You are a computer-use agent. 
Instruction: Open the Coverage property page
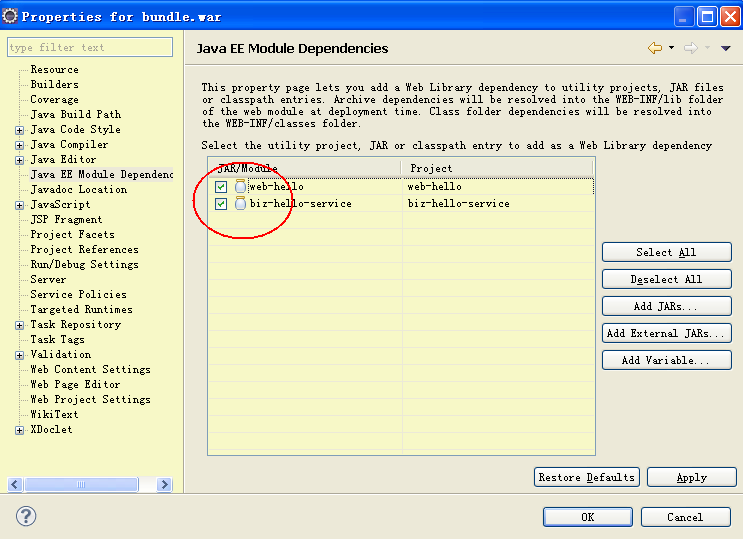[x=54, y=100]
